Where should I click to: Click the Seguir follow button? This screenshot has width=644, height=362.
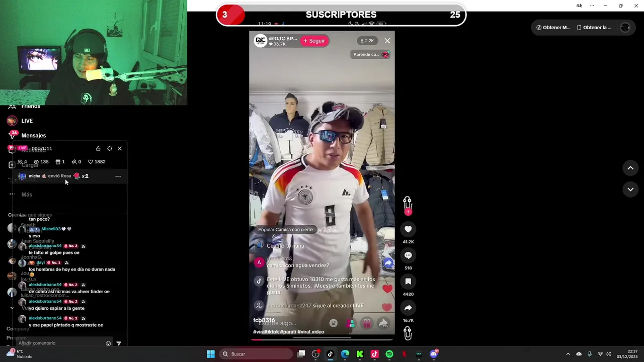click(x=314, y=41)
